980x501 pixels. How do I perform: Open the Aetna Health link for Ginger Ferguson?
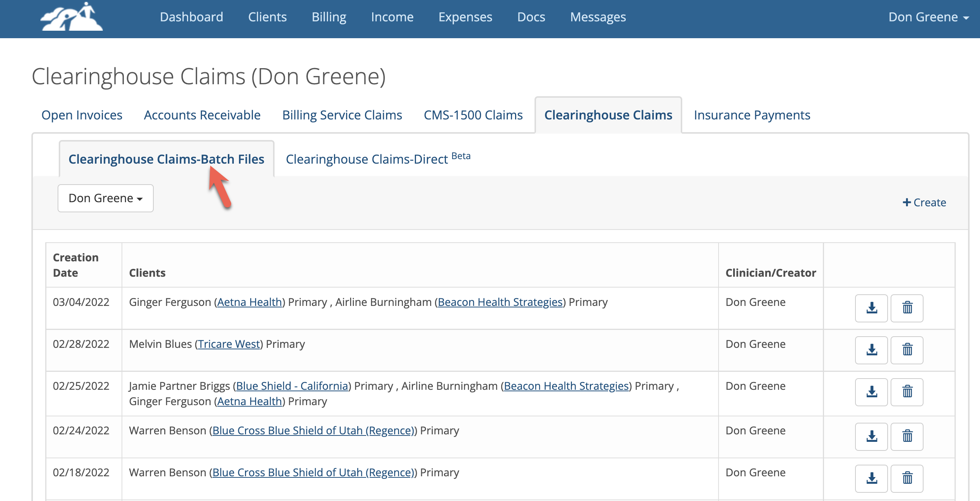[x=249, y=302]
